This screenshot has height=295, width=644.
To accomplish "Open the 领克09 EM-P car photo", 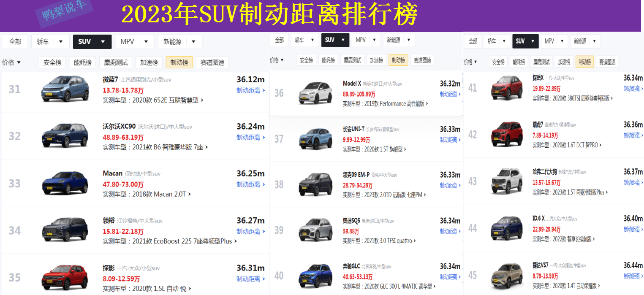I will pos(315,184).
